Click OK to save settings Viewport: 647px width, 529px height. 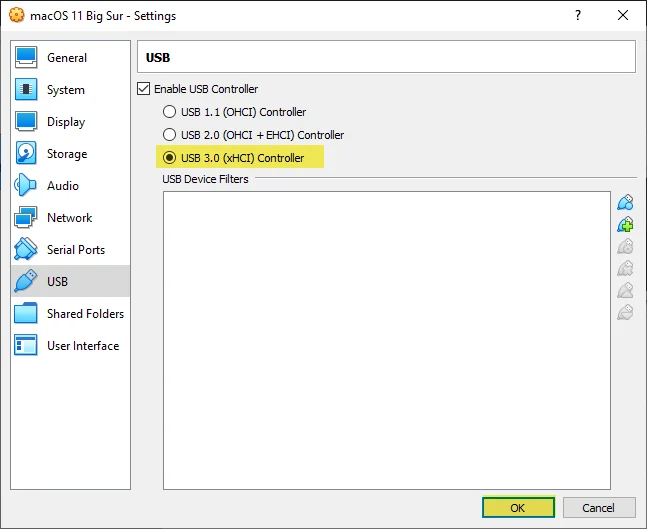coord(518,507)
